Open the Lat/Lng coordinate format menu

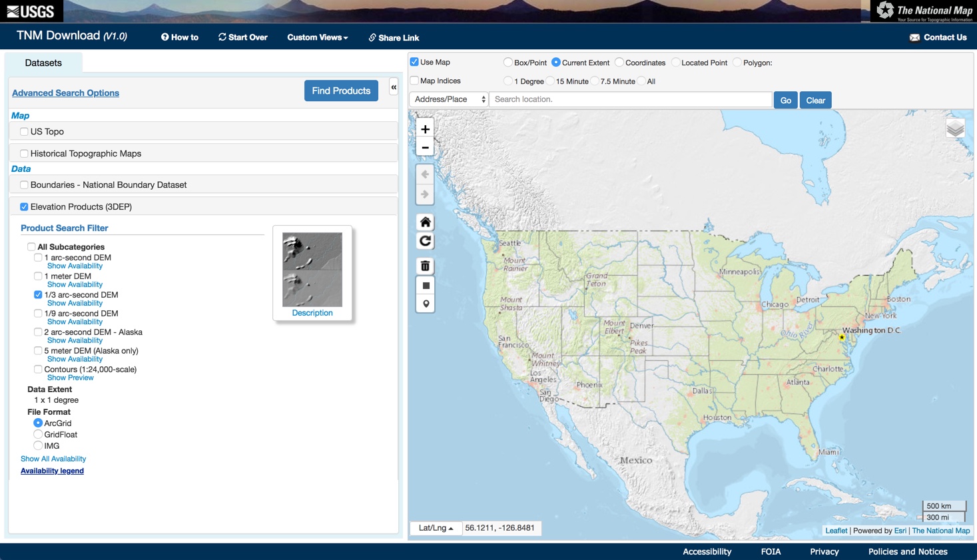click(436, 528)
